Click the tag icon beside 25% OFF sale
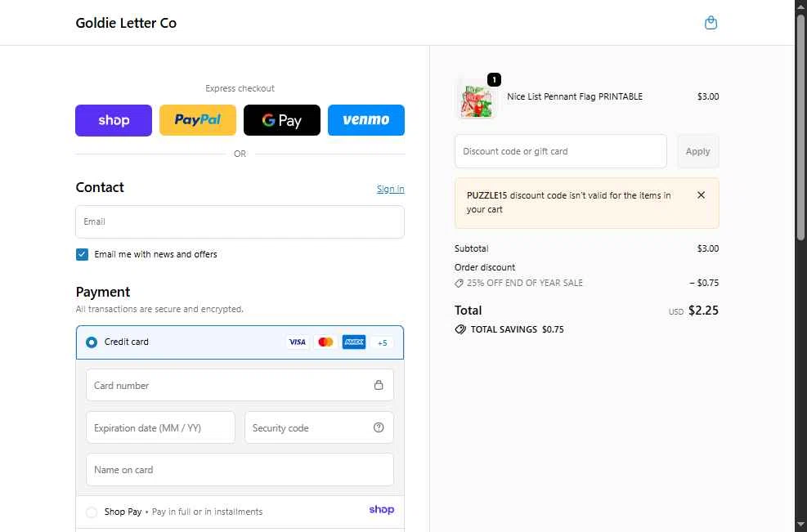Screen dimensions: 807x532 [459, 284]
